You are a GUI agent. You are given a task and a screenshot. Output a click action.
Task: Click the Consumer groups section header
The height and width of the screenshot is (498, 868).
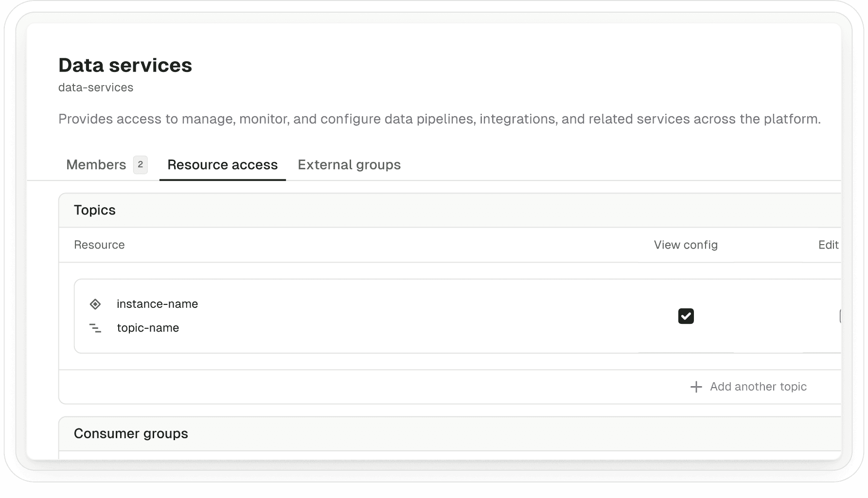(131, 433)
